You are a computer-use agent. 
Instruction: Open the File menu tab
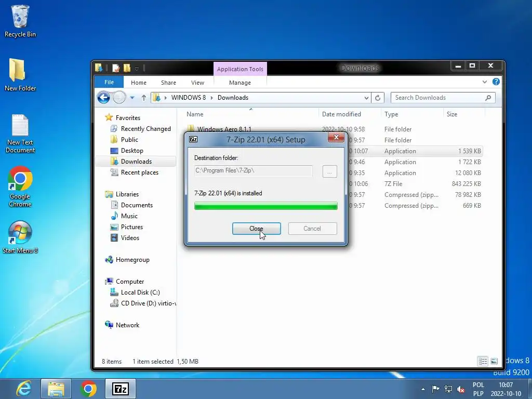pos(109,82)
